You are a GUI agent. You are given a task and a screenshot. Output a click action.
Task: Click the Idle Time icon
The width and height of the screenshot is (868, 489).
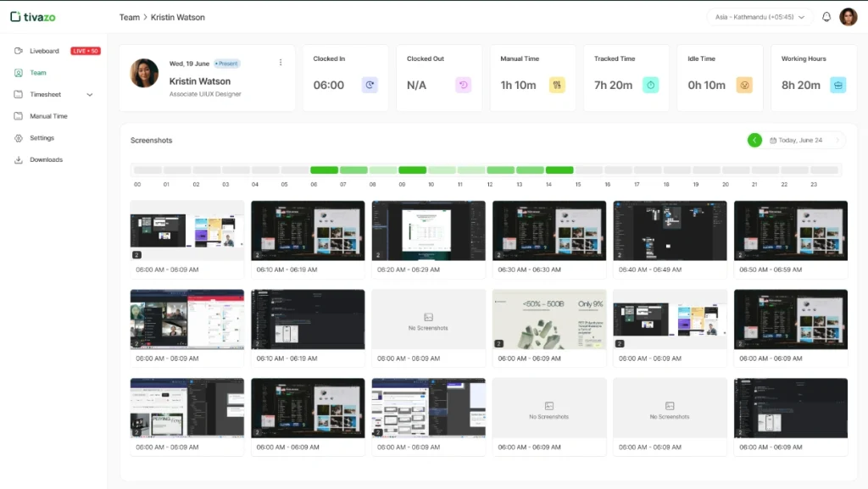tap(744, 85)
